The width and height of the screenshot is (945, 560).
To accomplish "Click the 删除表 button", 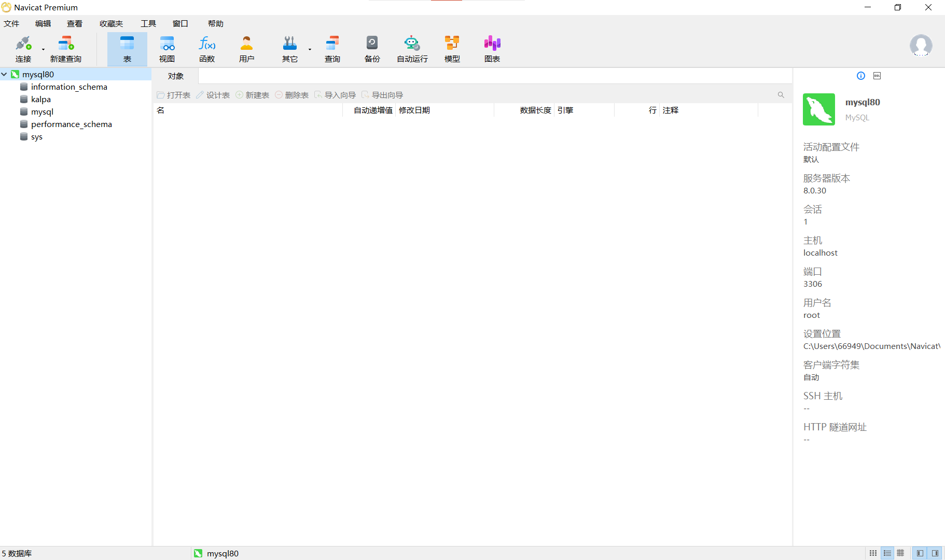I will click(x=292, y=95).
